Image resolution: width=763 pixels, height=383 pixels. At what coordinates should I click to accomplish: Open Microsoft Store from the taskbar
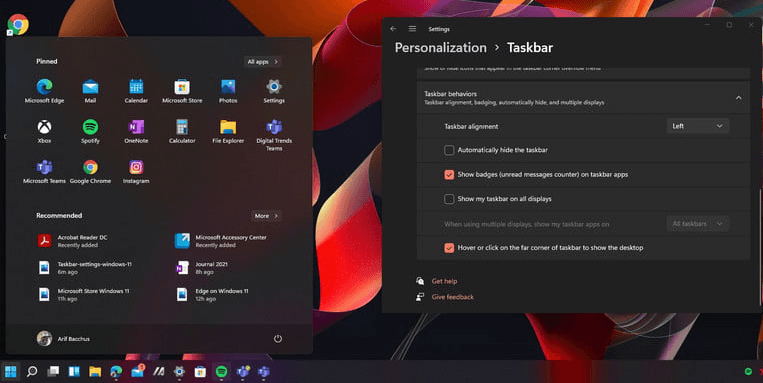click(x=200, y=372)
